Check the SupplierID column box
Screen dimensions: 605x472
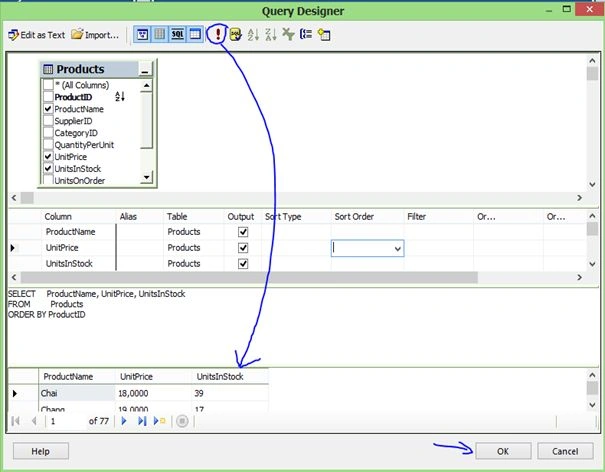48,121
